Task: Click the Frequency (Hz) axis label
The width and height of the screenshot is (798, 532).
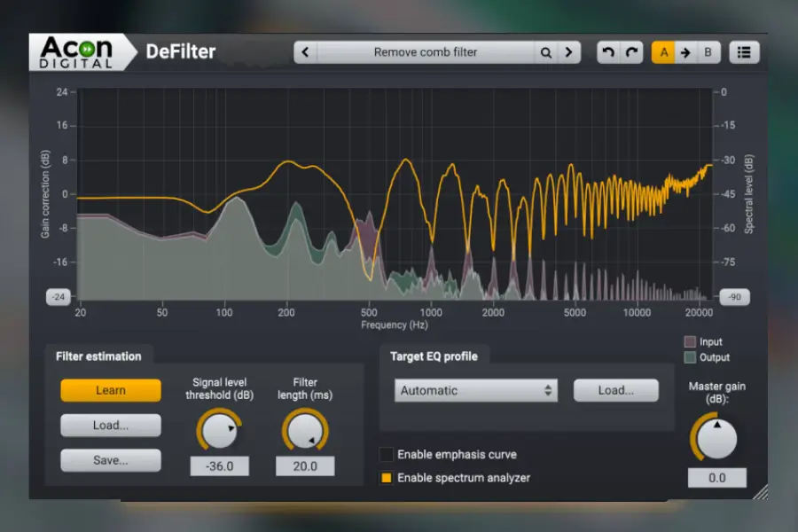Action: pyautogui.click(x=395, y=325)
